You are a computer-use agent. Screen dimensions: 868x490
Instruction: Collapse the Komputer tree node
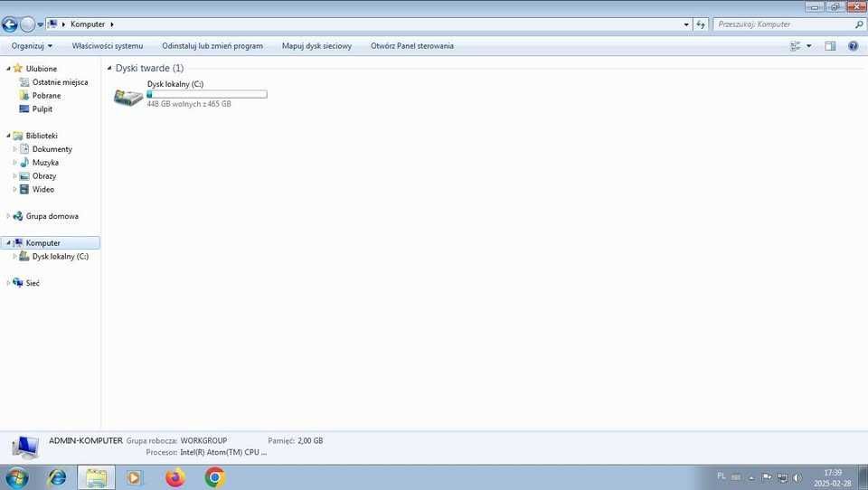click(x=8, y=243)
